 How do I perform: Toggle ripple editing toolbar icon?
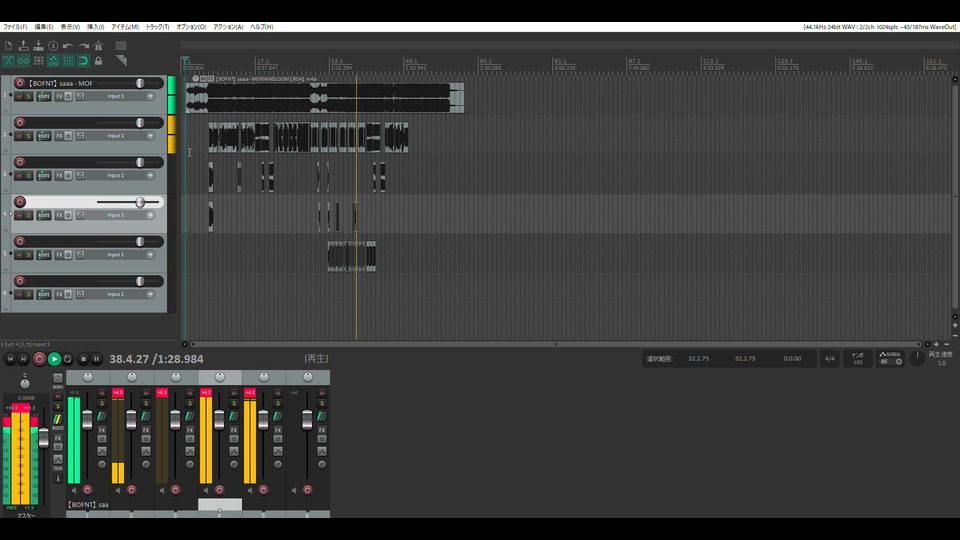click(x=39, y=61)
